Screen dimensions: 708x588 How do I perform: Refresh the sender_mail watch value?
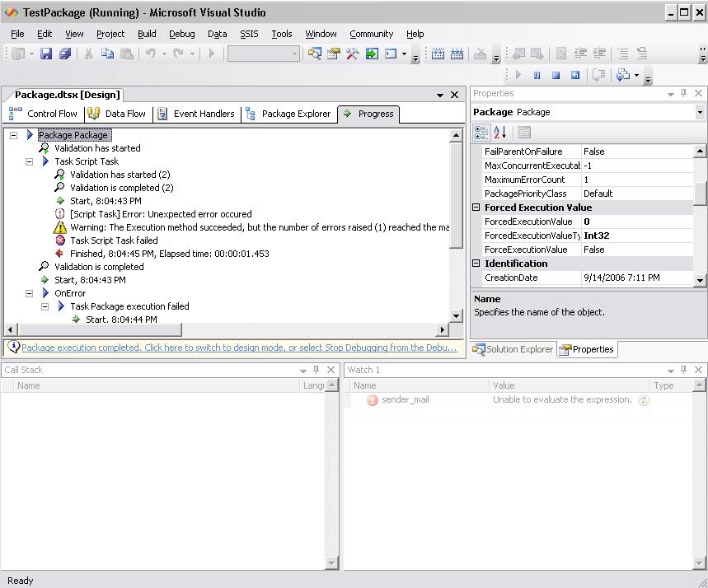pos(644,400)
